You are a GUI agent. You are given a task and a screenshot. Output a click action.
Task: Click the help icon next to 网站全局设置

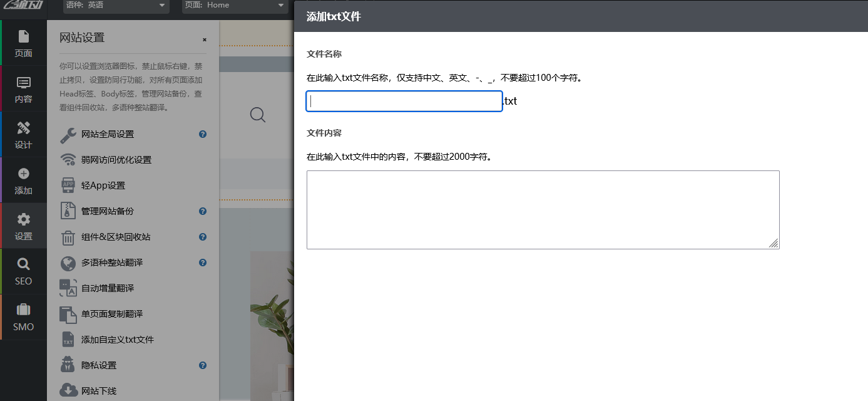202,133
